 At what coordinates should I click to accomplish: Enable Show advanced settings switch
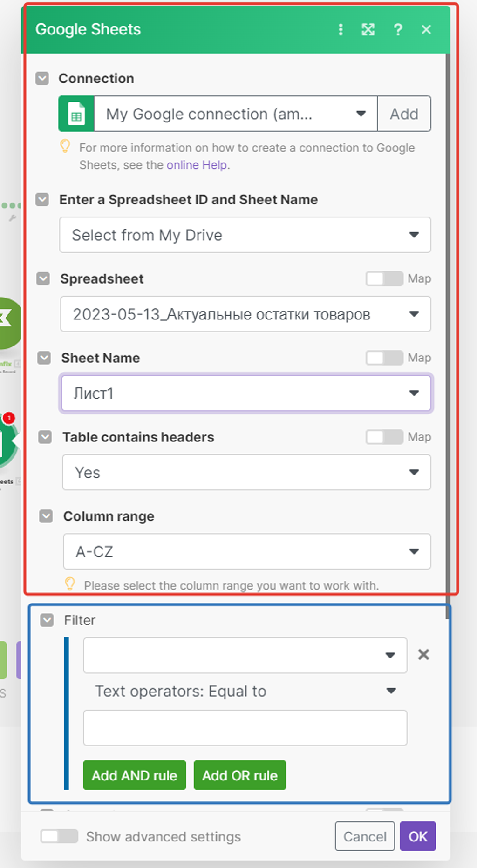pyautogui.click(x=59, y=836)
